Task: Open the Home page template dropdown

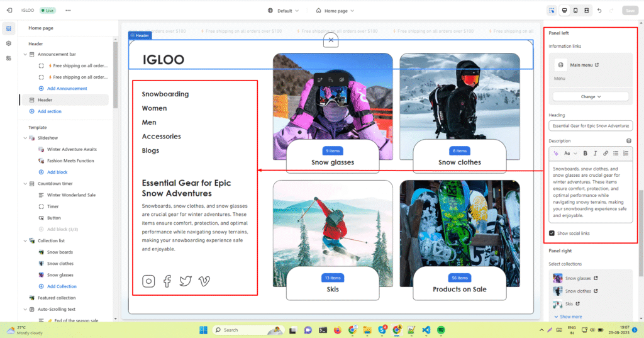Action: pos(335,11)
